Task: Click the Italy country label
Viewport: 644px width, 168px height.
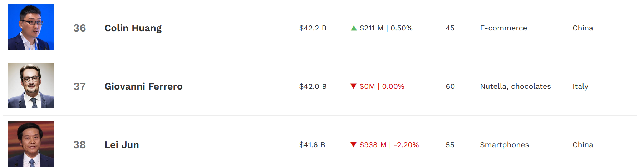Action: pyautogui.click(x=580, y=86)
